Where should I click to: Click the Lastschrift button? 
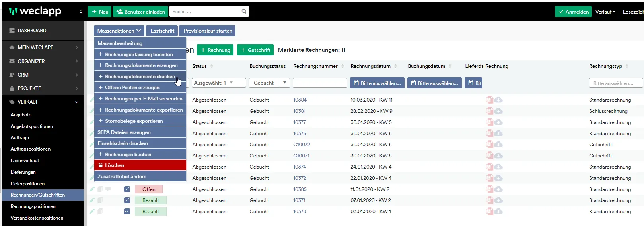162,31
